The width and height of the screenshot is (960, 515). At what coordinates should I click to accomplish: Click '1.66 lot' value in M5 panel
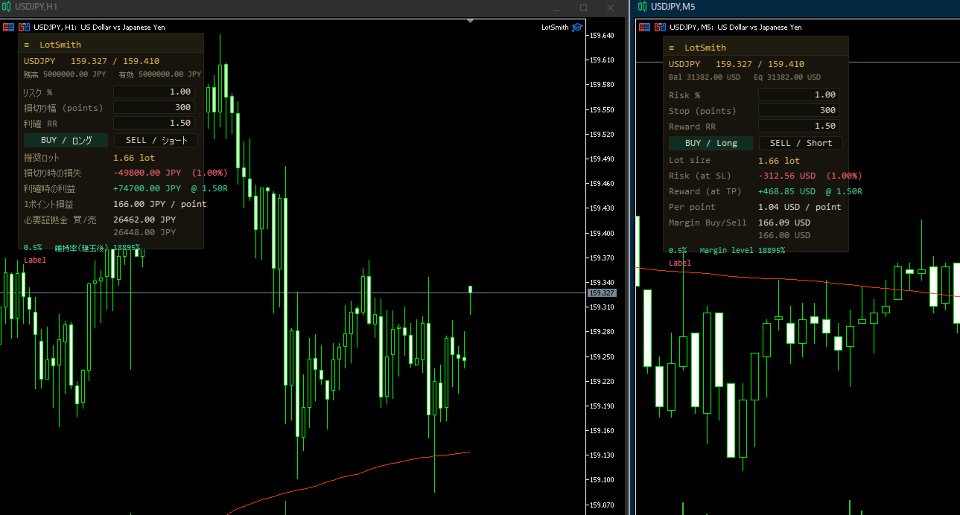point(779,161)
